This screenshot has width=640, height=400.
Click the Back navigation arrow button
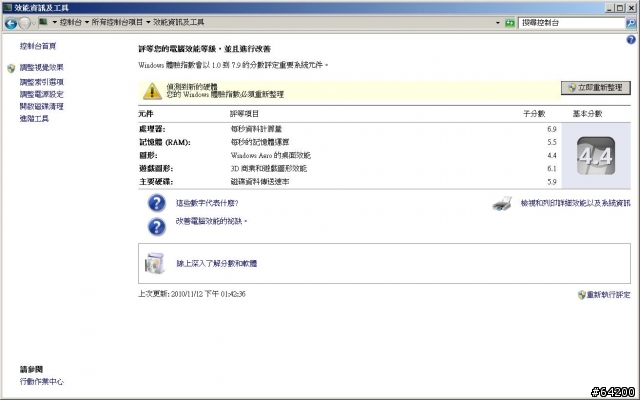coord(11,23)
